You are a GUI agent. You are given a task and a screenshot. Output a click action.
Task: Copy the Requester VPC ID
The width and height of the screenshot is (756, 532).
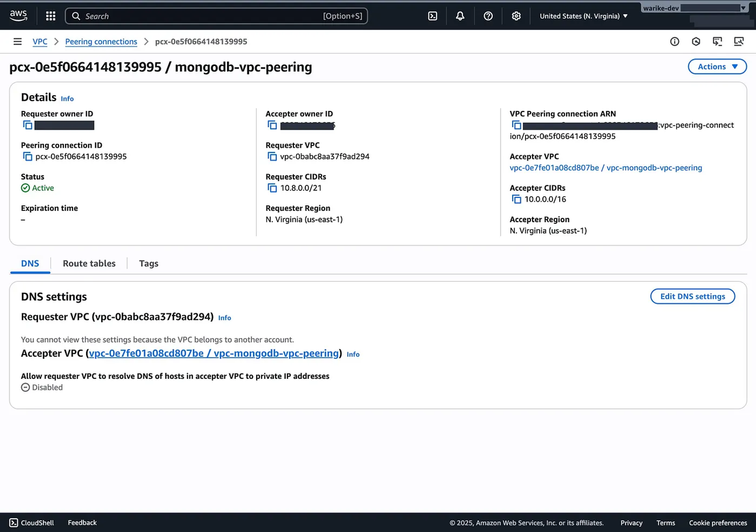point(272,157)
